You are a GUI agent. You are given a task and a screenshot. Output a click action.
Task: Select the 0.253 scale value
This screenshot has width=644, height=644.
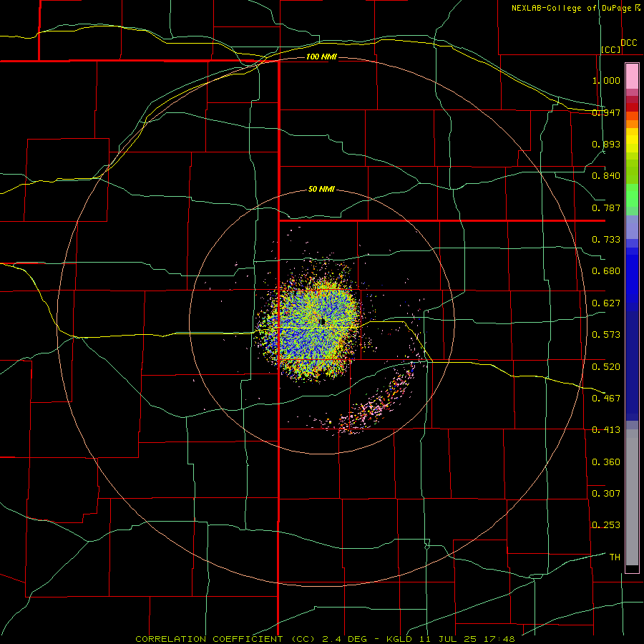coord(606,525)
